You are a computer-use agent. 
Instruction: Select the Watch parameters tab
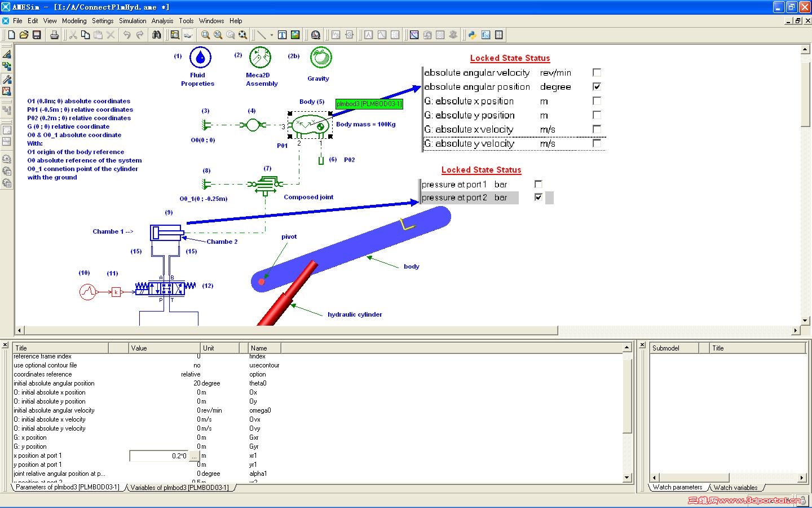point(677,487)
